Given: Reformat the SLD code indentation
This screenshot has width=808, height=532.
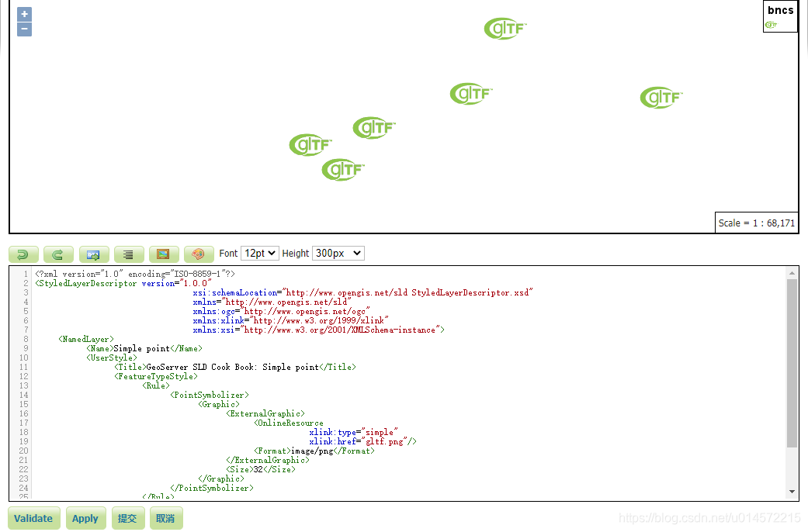Looking at the screenshot, I should (x=128, y=254).
